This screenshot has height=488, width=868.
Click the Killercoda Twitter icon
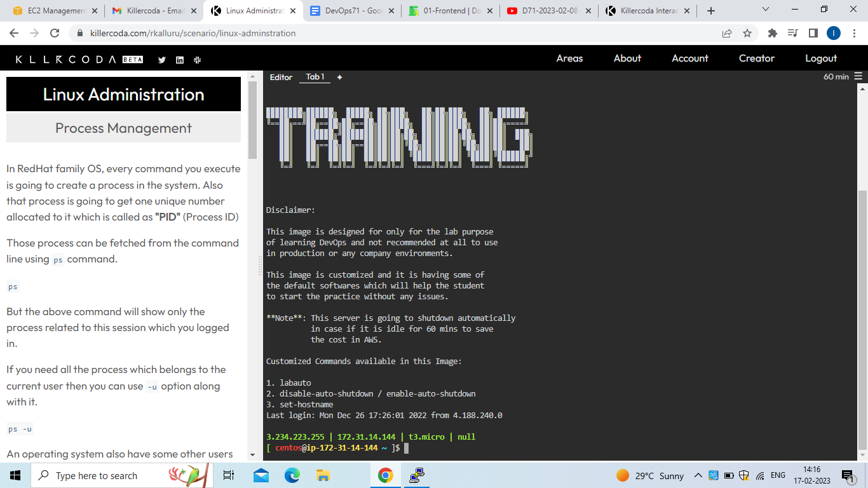pyautogui.click(x=161, y=60)
